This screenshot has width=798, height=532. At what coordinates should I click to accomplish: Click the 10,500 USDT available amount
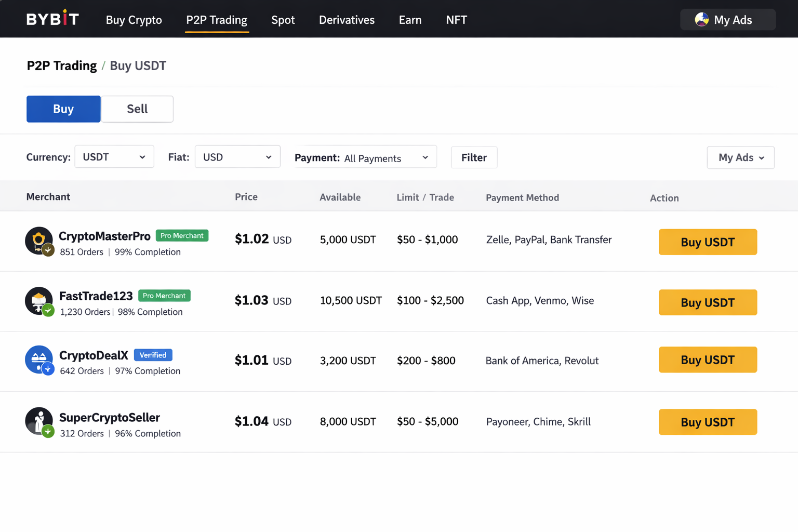click(x=351, y=300)
